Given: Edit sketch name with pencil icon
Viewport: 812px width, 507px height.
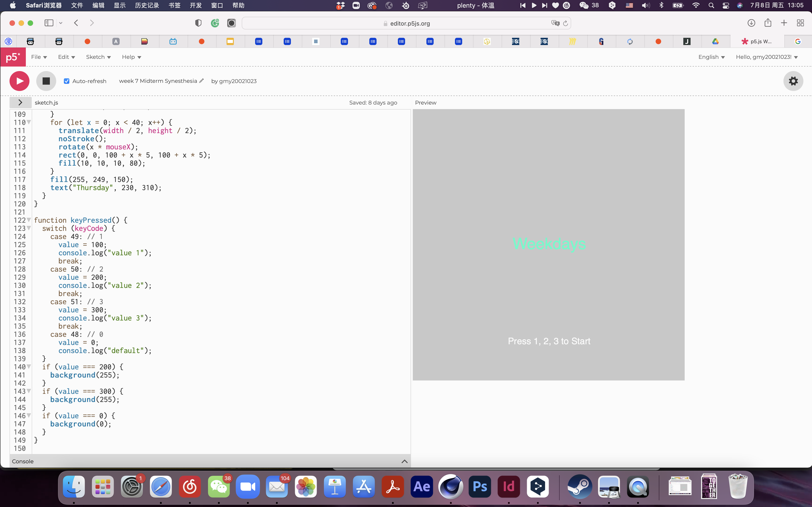Looking at the screenshot, I should (x=201, y=81).
